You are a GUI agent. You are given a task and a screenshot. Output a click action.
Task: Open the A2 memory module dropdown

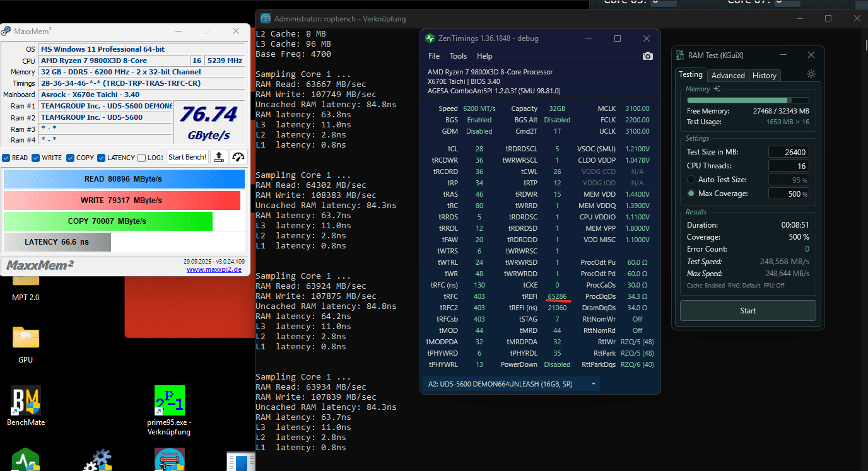(511, 383)
